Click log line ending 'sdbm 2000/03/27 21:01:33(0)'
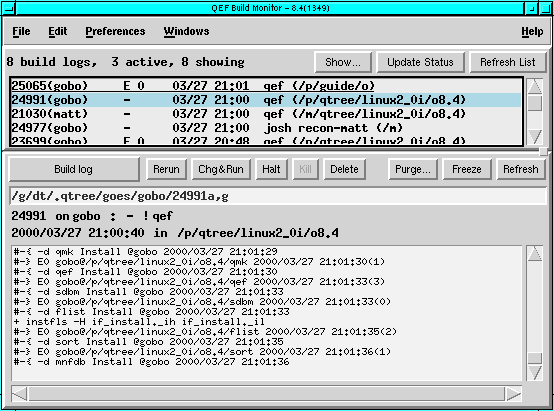Viewport: 554px width, 411px height. coord(202,301)
